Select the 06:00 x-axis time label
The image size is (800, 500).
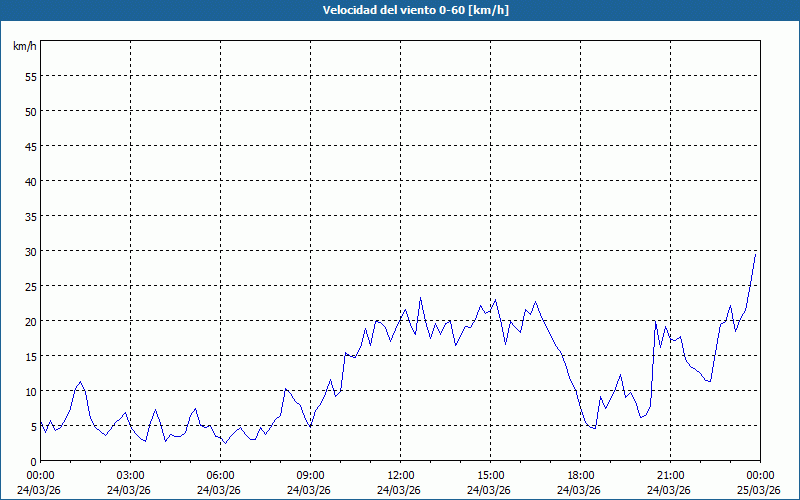pos(220,475)
